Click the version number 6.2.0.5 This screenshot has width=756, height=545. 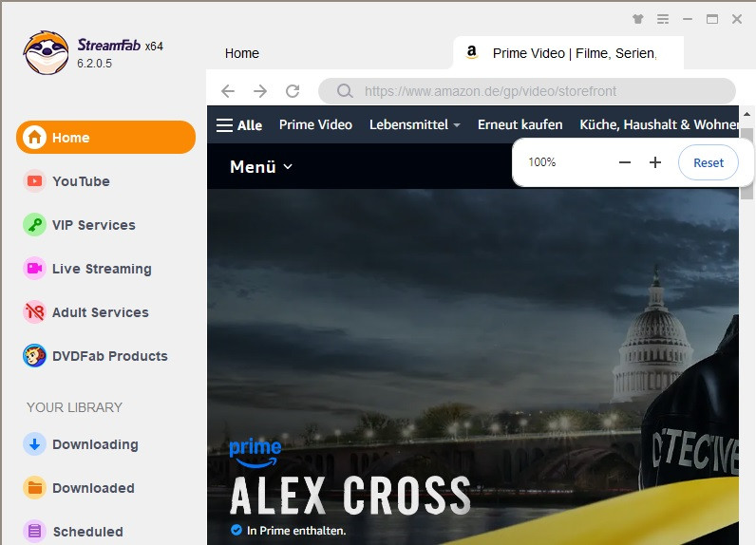click(95, 63)
